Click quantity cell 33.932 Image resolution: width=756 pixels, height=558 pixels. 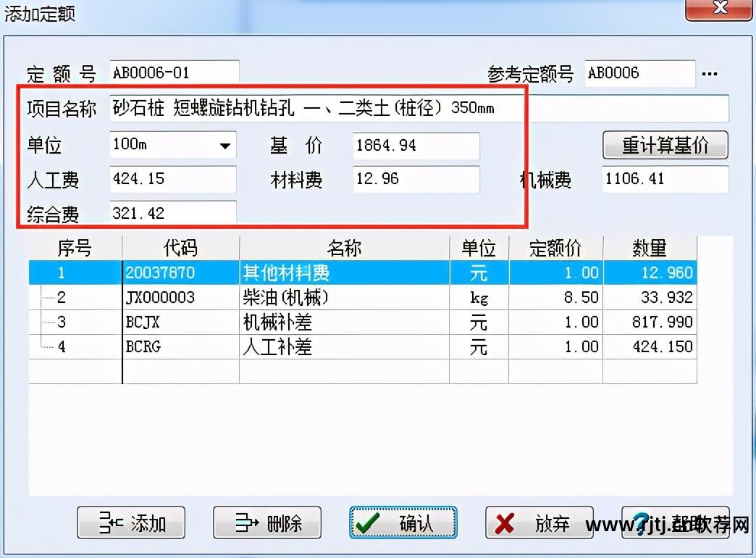click(x=650, y=297)
